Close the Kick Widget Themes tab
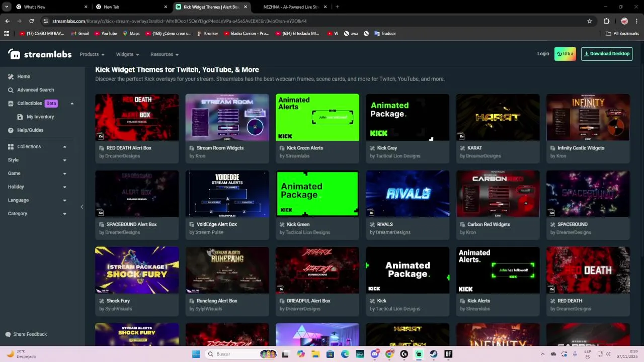Screen dimensions: 644x362 pos(246,7)
